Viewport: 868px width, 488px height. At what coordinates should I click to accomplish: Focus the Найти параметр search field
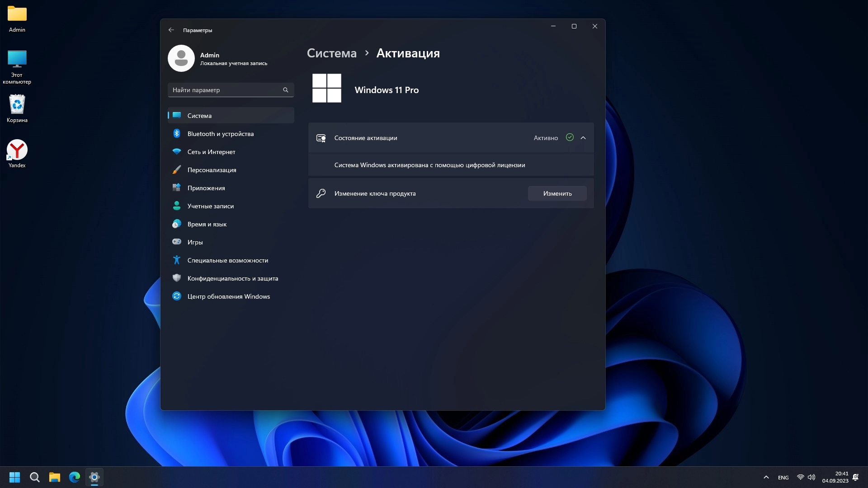point(225,90)
